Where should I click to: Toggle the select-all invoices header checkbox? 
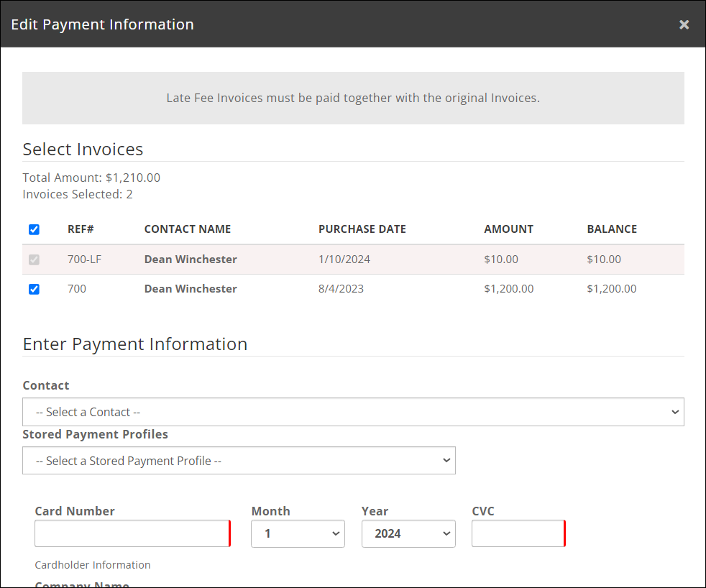34,230
